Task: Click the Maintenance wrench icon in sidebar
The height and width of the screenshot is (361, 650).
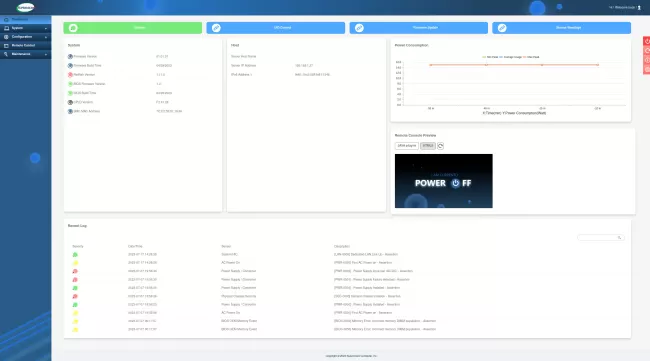Action: point(6,54)
